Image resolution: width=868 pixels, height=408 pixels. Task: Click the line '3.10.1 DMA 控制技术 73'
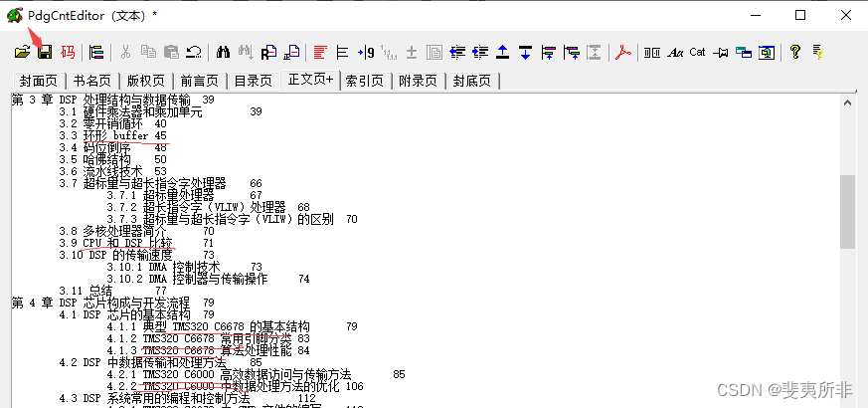(x=184, y=268)
